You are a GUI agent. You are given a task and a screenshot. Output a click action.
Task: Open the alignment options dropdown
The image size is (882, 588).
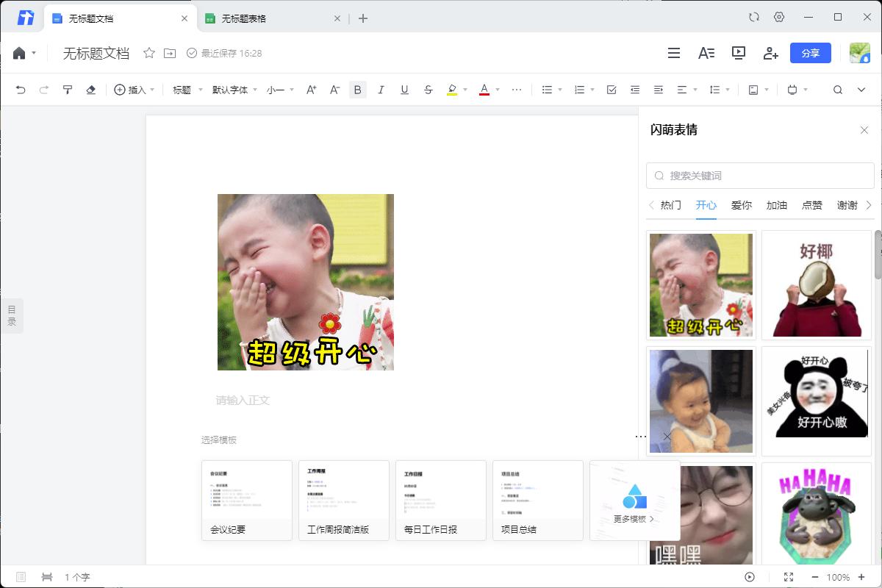point(686,89)
